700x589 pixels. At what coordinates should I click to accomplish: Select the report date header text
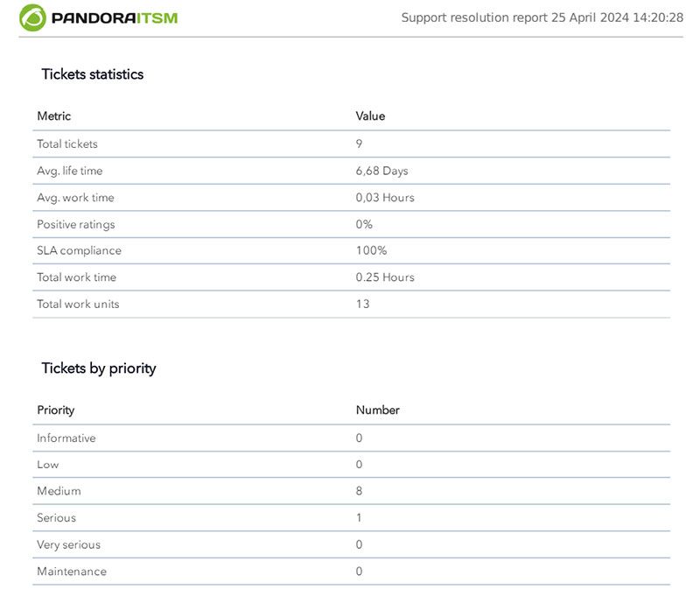click(x=542, y=18)
